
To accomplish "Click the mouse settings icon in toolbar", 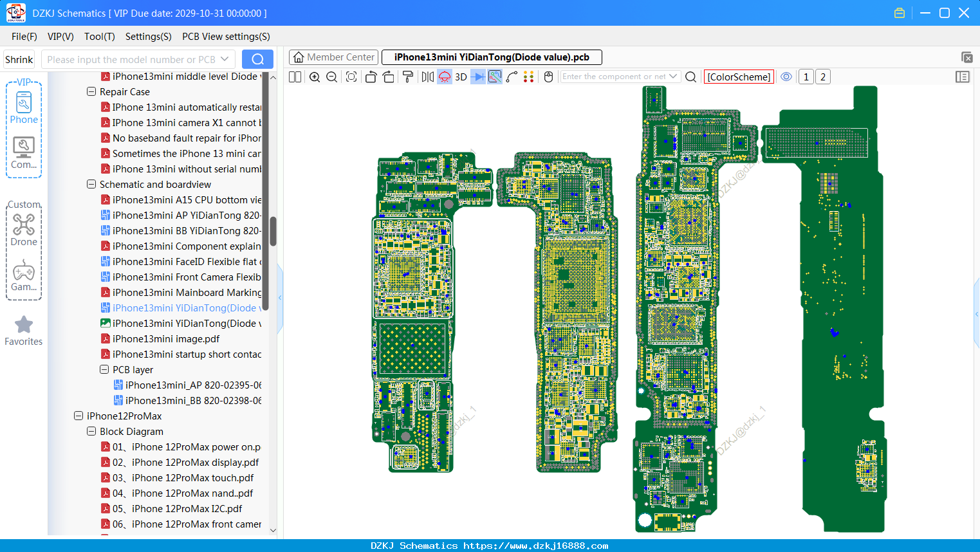I will [549, 77].
